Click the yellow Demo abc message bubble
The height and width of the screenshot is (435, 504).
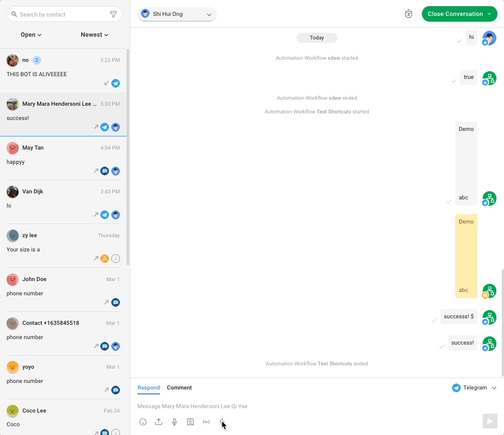point(466,256)
